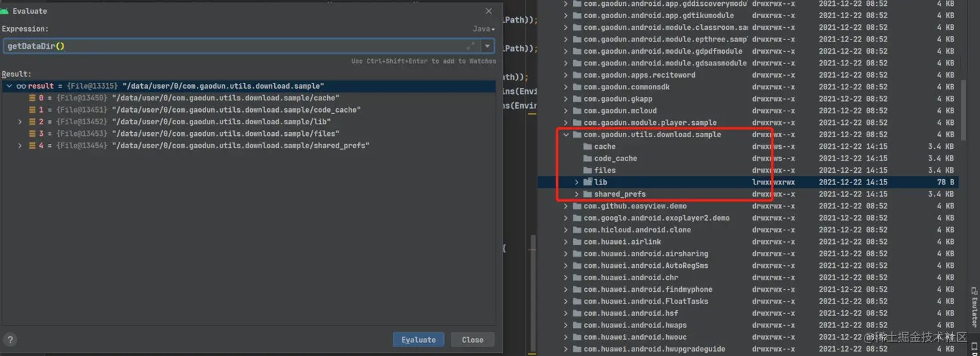Expand result item 2 ending in /lib
The width and height of the screenshot is (980, 356).
point(20,122)
